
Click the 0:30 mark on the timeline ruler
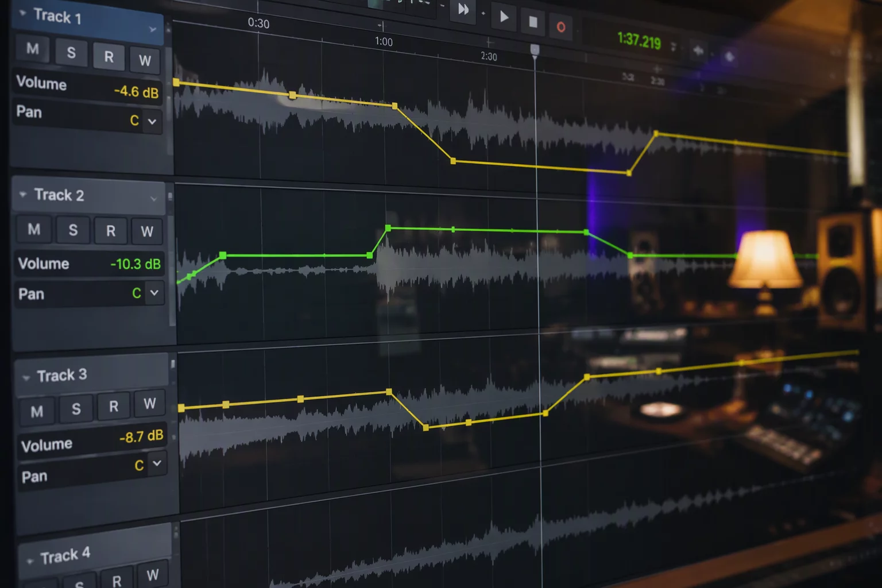tap(258, 23)
